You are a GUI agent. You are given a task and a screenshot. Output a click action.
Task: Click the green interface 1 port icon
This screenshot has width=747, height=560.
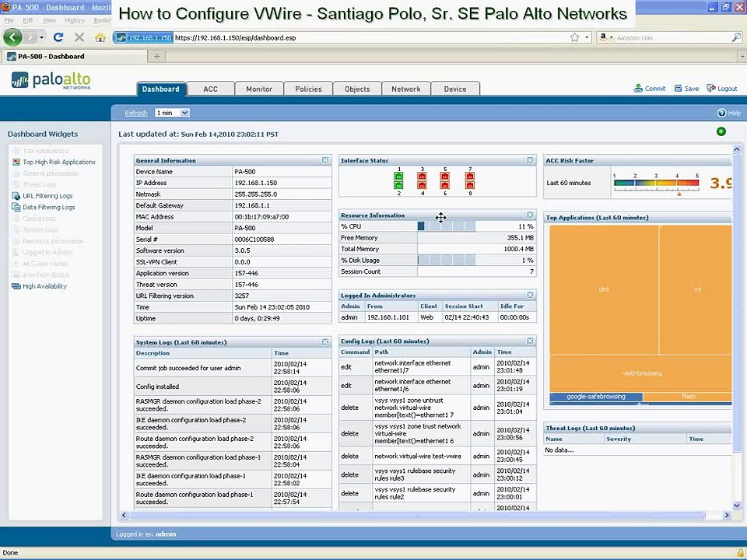click(398, 177)
